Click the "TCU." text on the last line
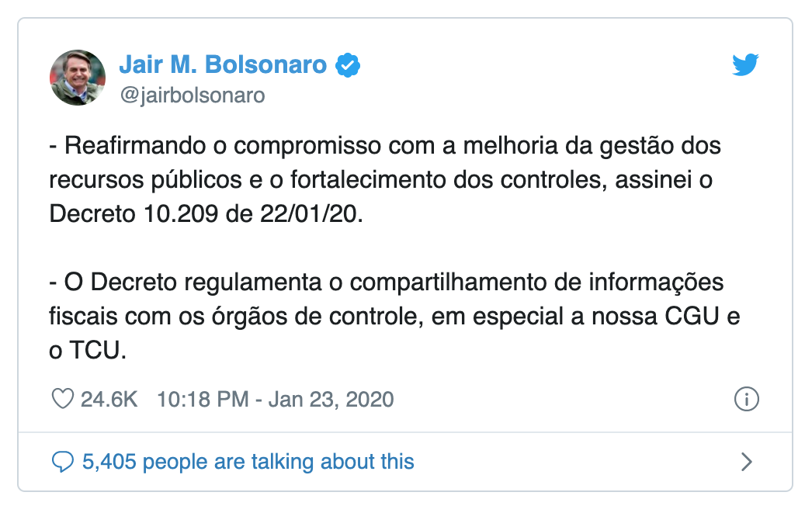812x506 pixels. [98, 351]
